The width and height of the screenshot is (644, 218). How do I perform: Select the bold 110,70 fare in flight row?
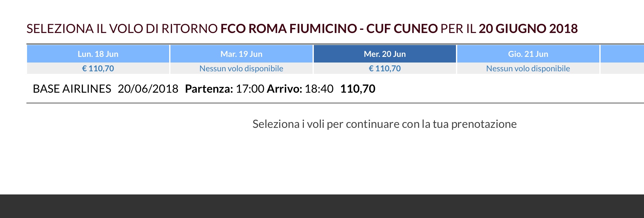coord(358,89)
